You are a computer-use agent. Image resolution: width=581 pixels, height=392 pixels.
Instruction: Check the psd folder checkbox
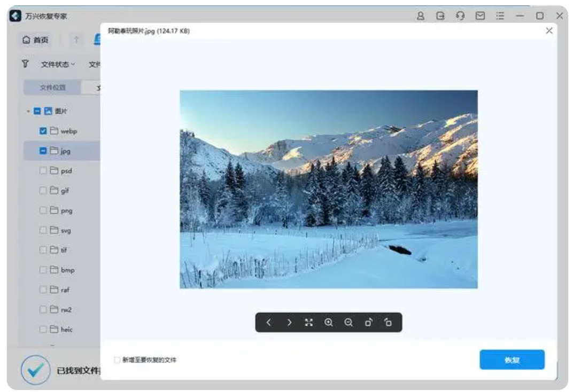tap(43, 171)
